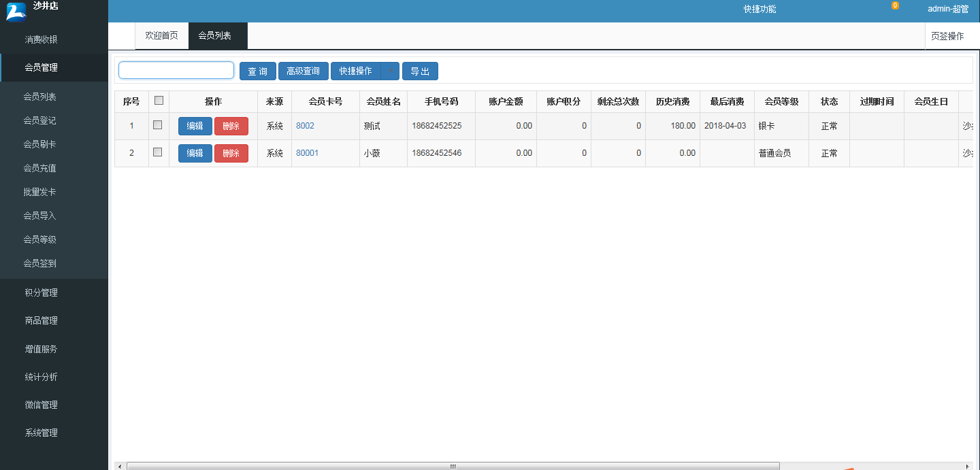Click the scrollbar's left arrow
980x470 pixels.
point(120,466)
